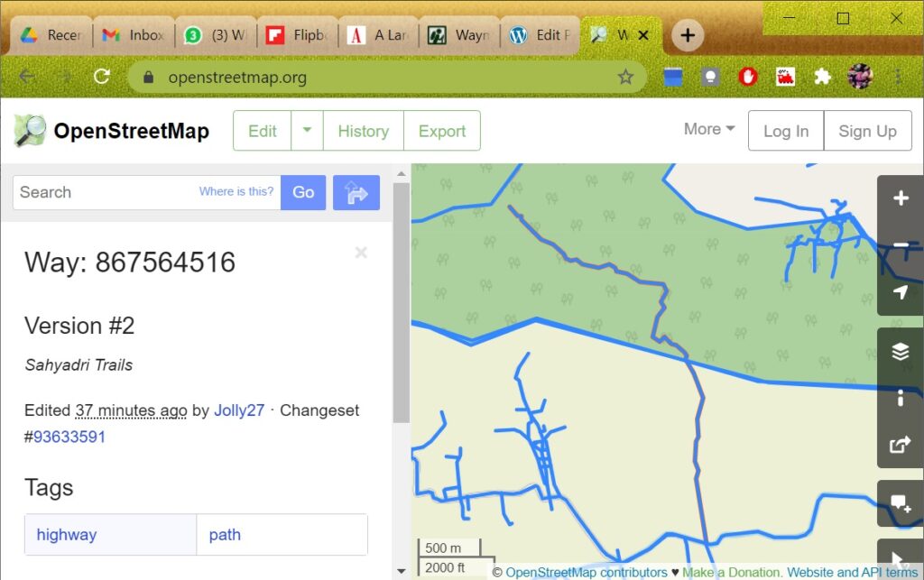Expand the Edit options dropdown arrow

307,130
